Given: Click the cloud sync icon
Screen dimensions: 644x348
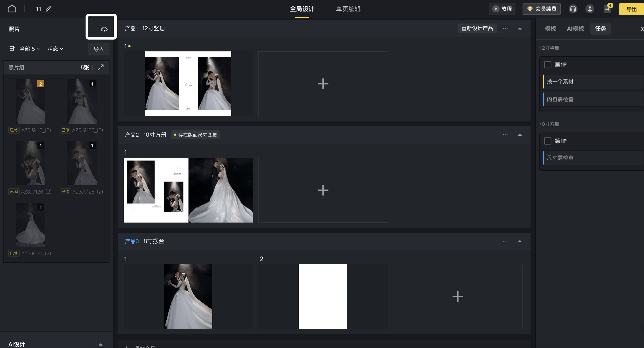Looking at the screenshot, I should click(104, 29).
